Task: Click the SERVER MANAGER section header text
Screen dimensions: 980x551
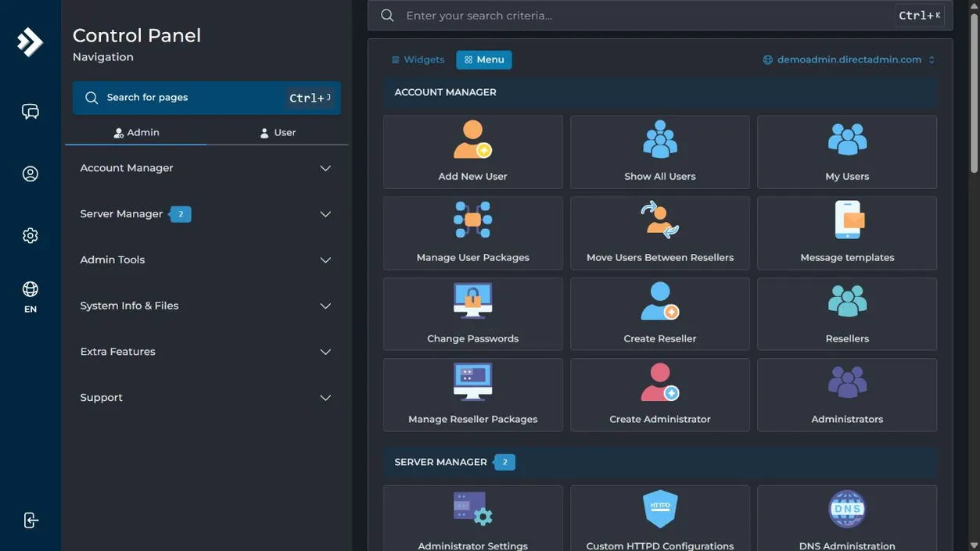Action: click(440, 463)
